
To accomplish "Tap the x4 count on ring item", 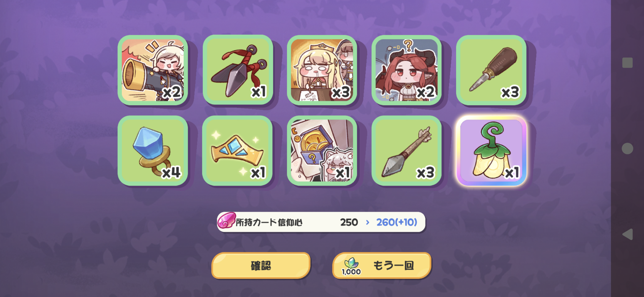I will tap(171, 173).
